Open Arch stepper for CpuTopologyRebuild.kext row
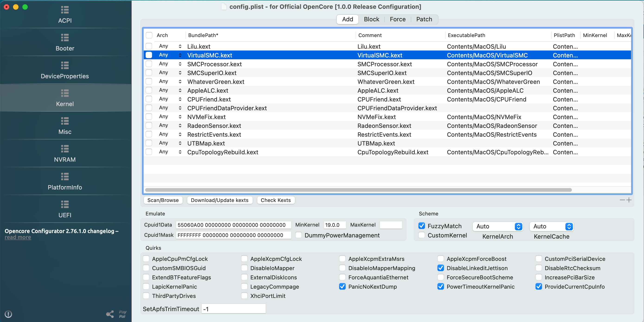Viewport: 644px width, 322px height. (x=180, y=152)
